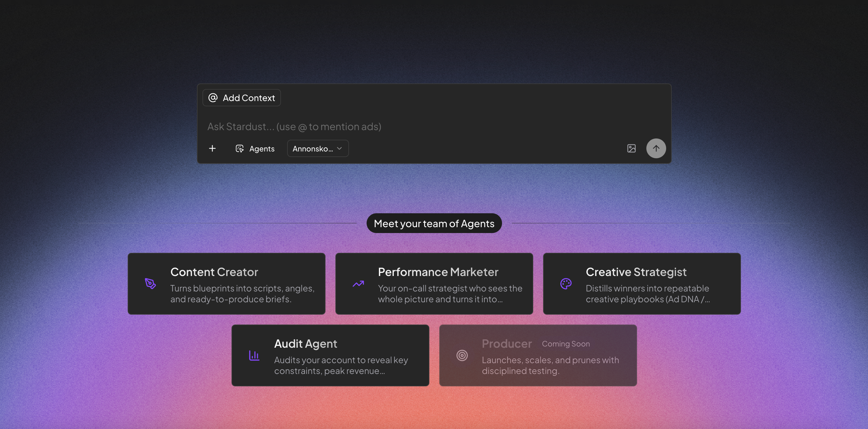Viewport: 868px width, 429px height.
Task: Click the Agents cursor icon
Action: pyautogui.click(x=240, y=149)
